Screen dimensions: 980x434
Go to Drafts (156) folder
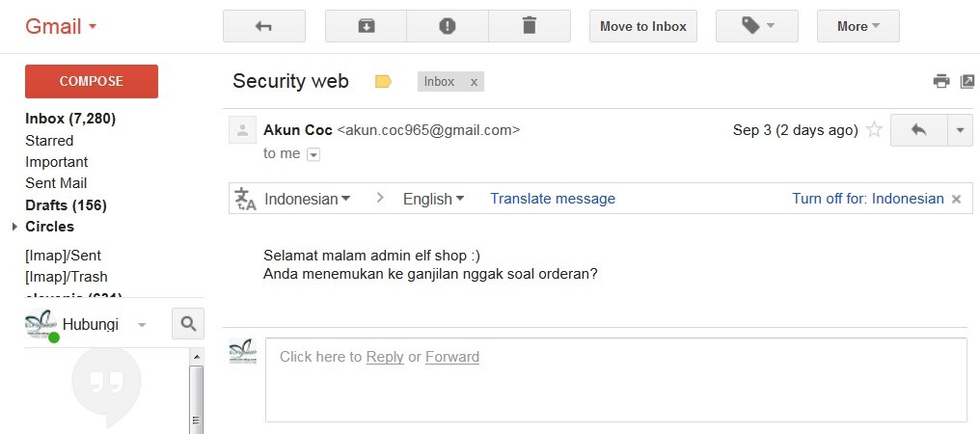(x=66, y=204)
